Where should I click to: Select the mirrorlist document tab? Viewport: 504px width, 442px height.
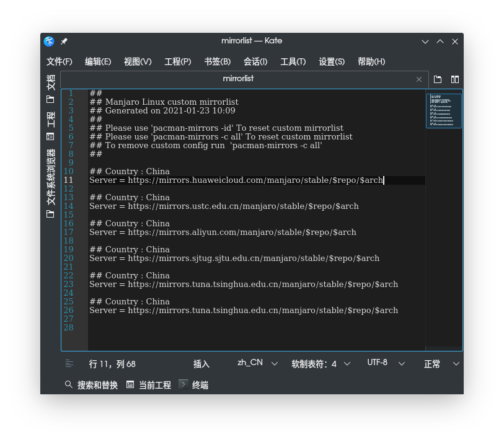238,79
